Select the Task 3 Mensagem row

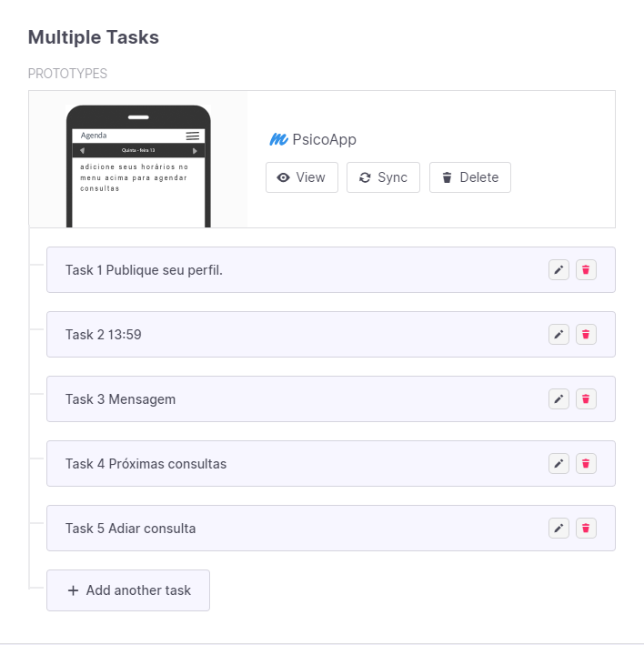[273, 398]
